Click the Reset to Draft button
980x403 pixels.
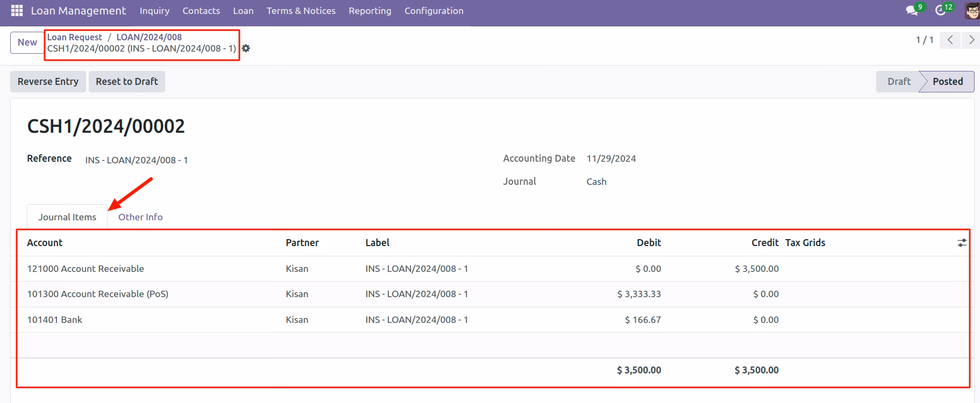(127, 82)
